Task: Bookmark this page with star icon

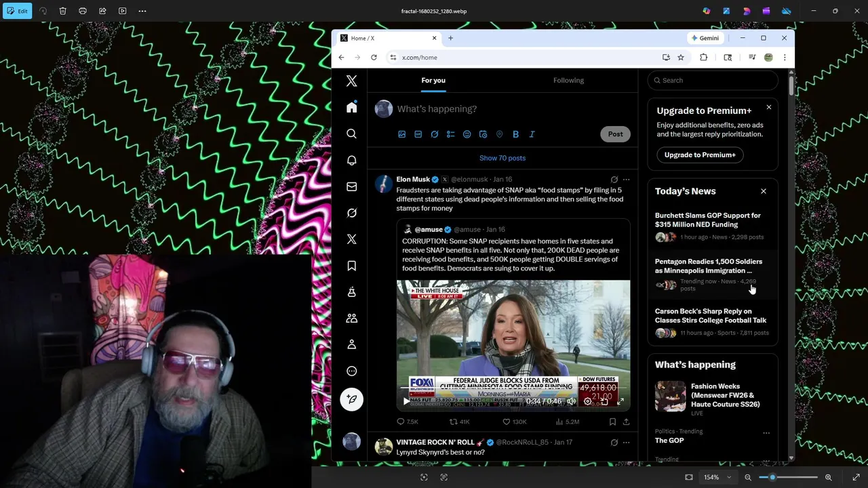Action: 681,58
